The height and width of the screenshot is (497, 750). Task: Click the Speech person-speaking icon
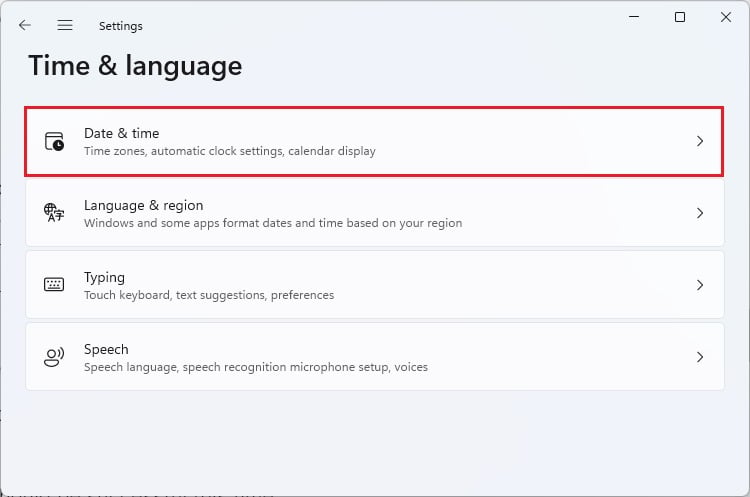[x=54, y=357]
